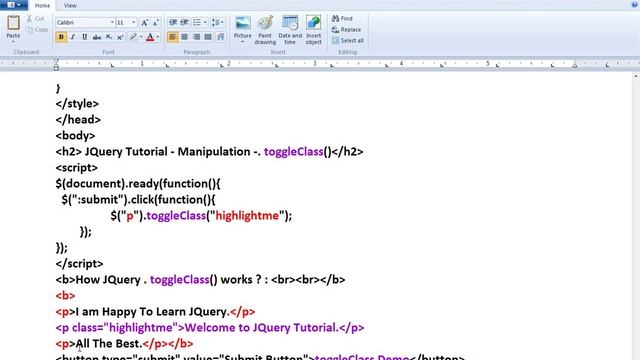Click the '<body>' line in document
Viewport: 640px width, 360px height.
76,136
